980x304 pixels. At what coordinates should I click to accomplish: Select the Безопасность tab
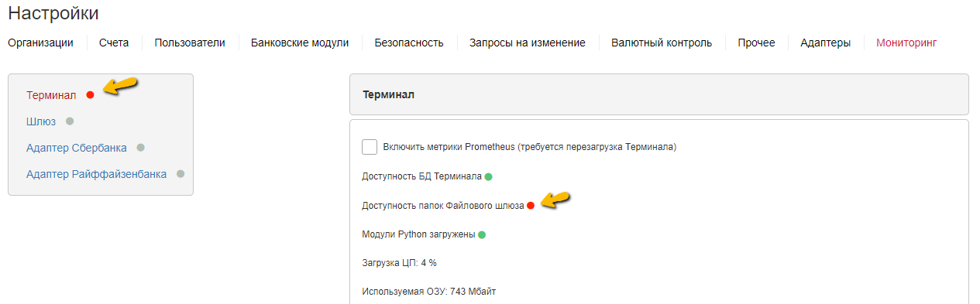coord(409,43)
